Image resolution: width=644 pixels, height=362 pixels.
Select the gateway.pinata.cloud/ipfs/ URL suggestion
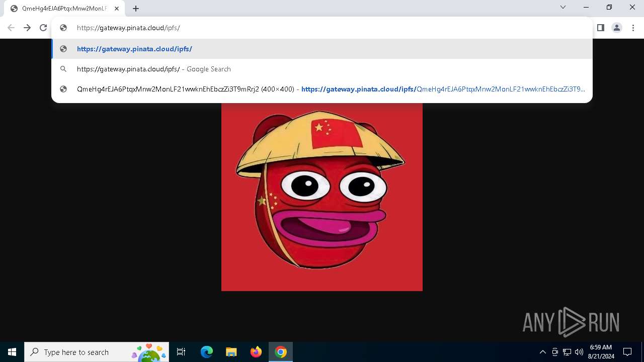[x=322, y=49]
